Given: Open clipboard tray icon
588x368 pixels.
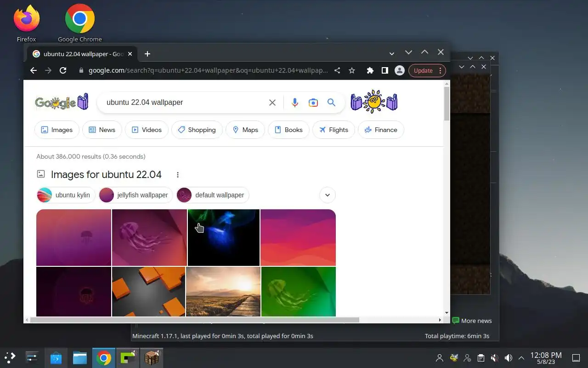Looking at the screenshot, I should (481, 358).
